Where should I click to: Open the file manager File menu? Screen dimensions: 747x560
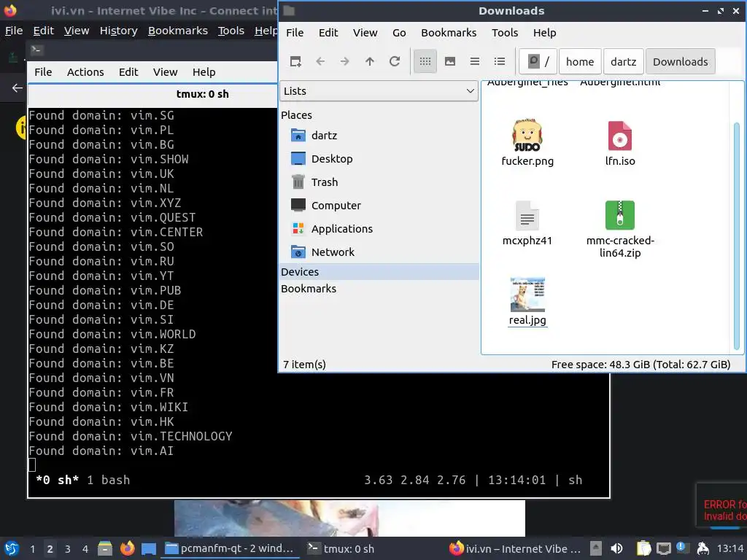(295, 32)
